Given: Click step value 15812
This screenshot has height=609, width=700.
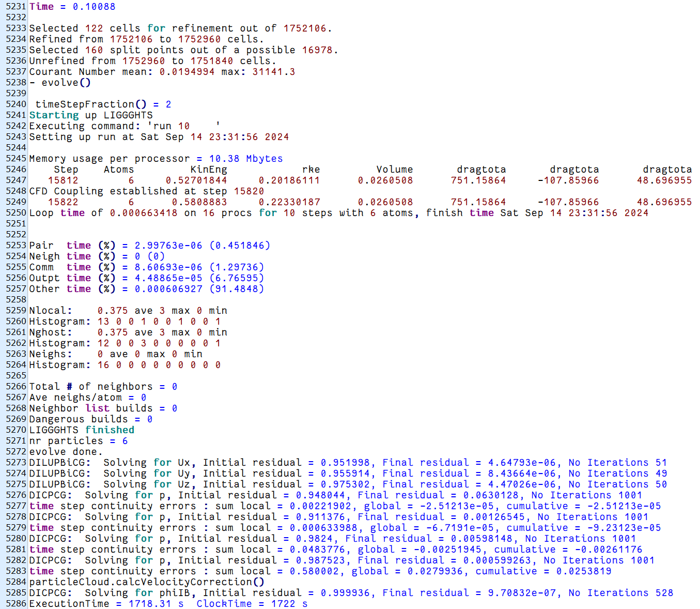Looking at the screenshot, I should click(x=63, y=180).
